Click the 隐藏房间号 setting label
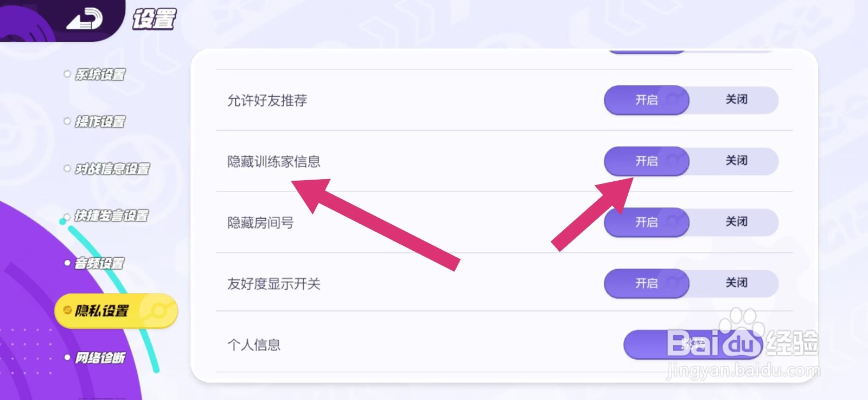868x400 pixels. point(260,223)
